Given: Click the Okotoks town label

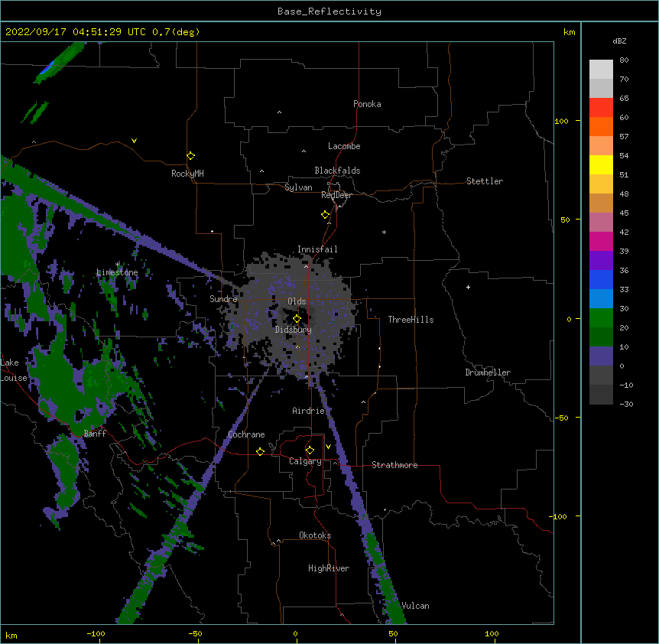Looking at the screenshot, I should click(315, 535).
